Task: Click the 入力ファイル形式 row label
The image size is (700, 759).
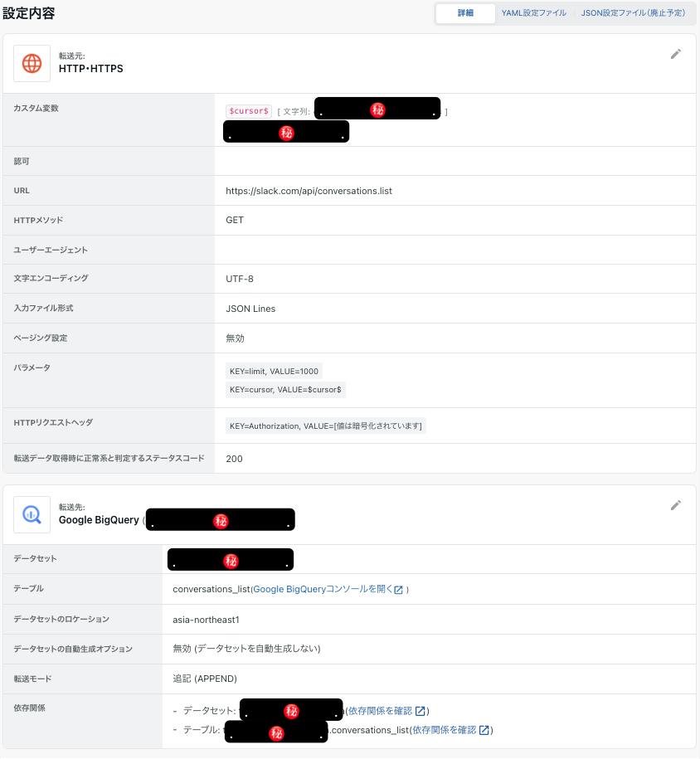Action: click(x=44, y=308)
